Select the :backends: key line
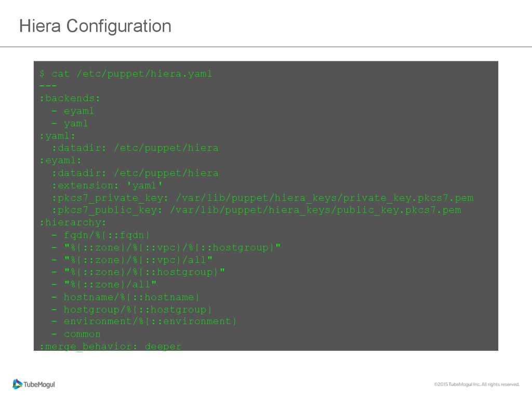 pyautogui.click(x=70, y=98)
